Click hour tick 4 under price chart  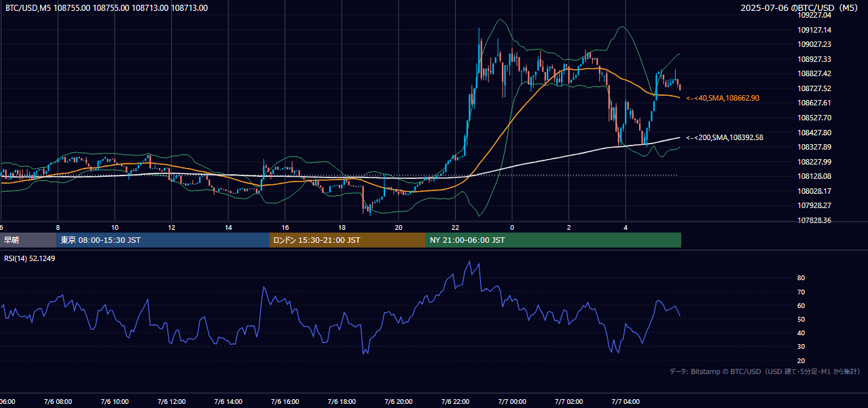[626, 227]
